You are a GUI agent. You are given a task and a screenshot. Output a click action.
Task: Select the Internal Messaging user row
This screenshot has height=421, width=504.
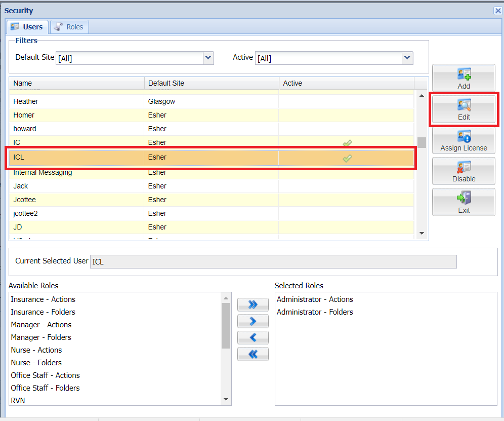212,173
